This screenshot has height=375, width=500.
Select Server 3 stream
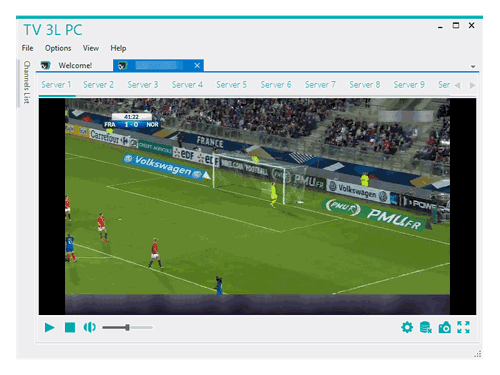pos(143,85)
